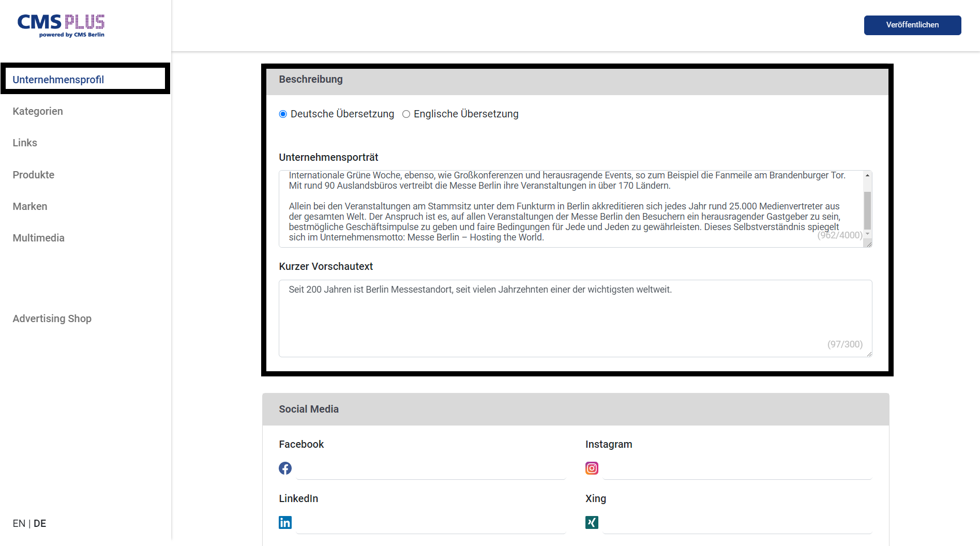Click the Social Media section header
Screen dimensions: 980x546
click(x=576, y=409)
